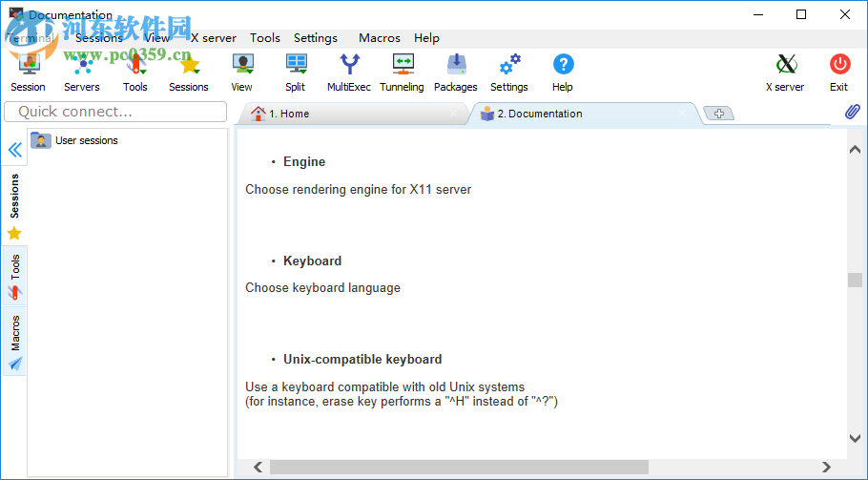Open the Settings gears toolbar icon

[x=510, y=65]
